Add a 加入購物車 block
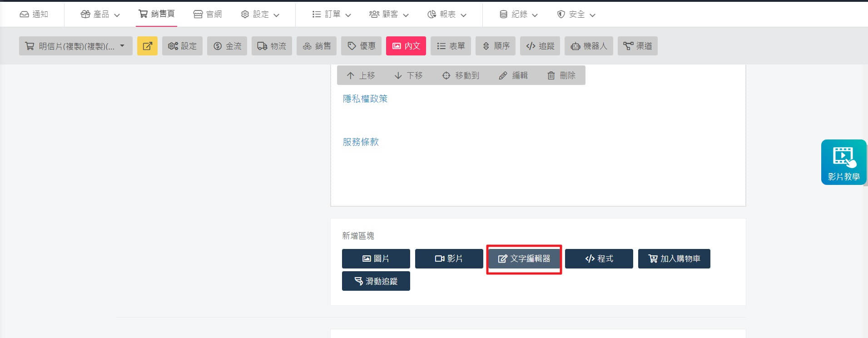 (x=674, y=258)
